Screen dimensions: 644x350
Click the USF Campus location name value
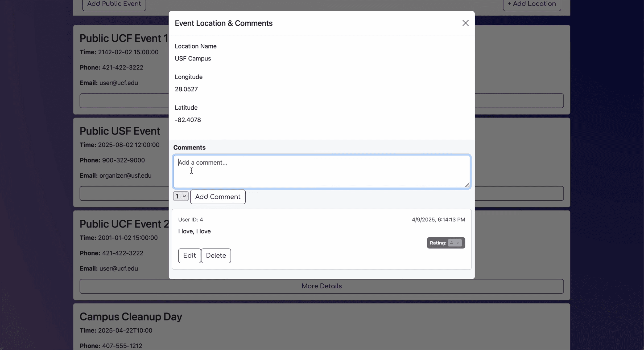tap(193, 59)
